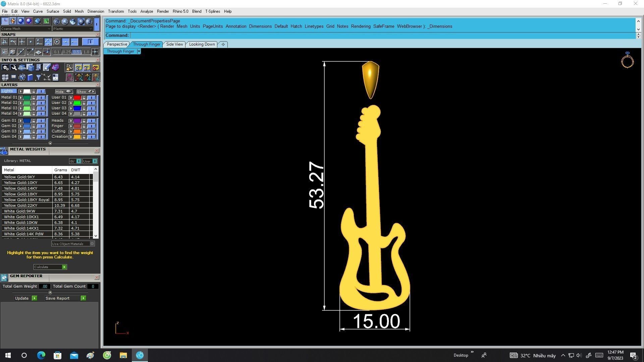This screenshot has height=362, width=644.
Task: Click the Metal Weights scale icon
Action: [x=4, y=151]
